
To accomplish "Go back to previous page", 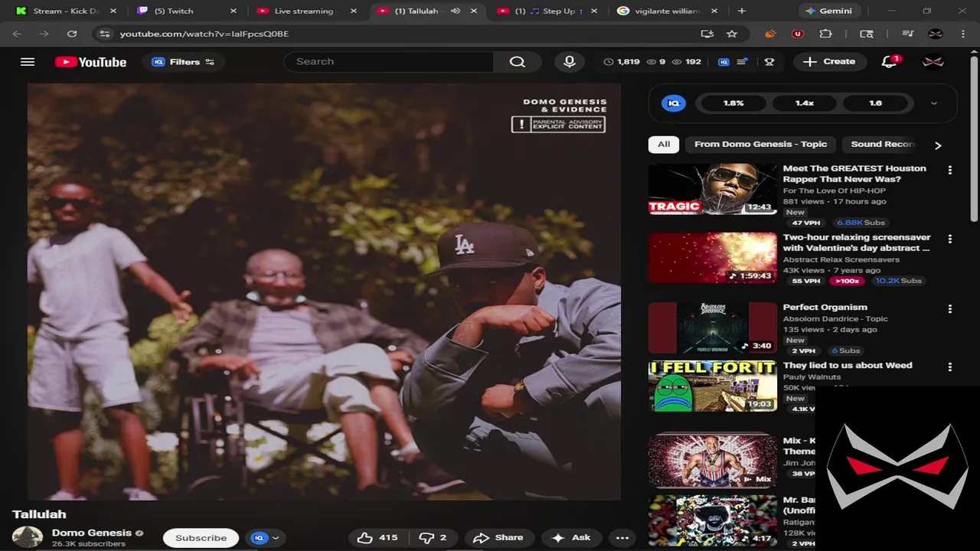I will (x=17, y=34).
